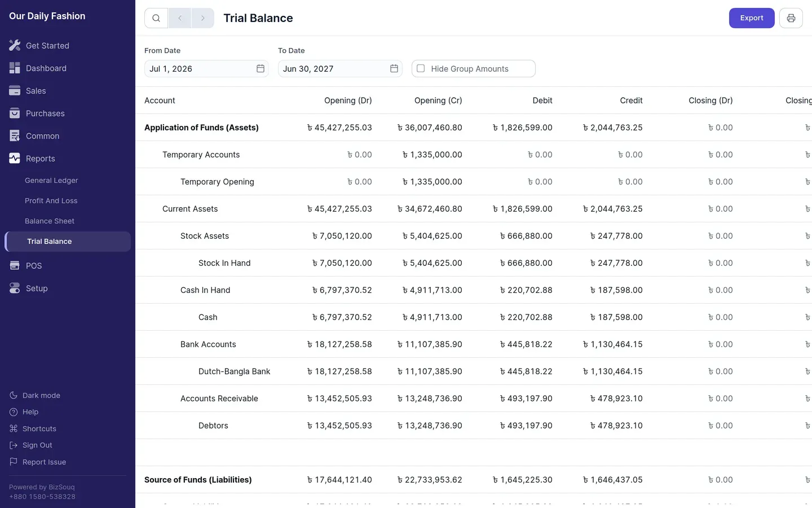Go forward with the right chevron button
Image resolution: width=812 pixels, height=508 pixels.
pyautogui.click(x=203, y=18)
